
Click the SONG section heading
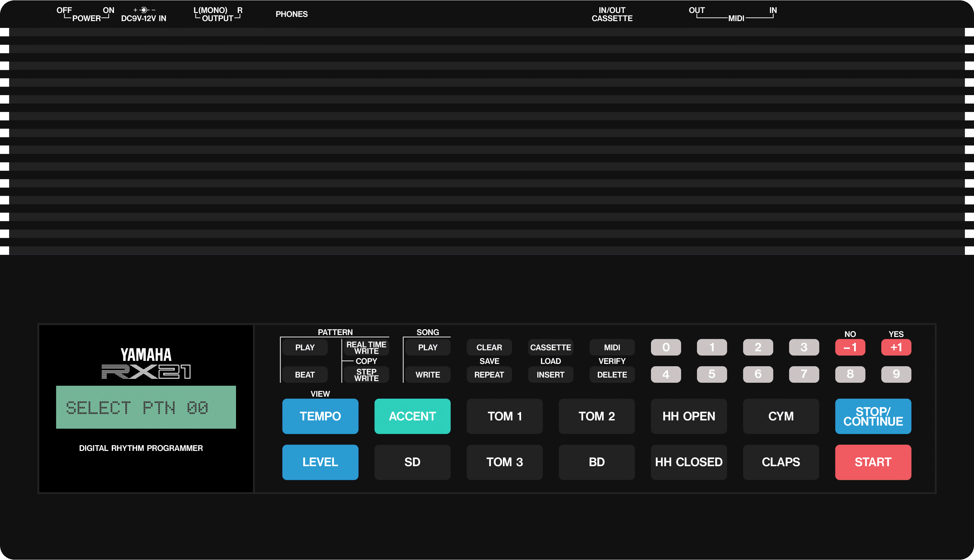[x=428, y=332]
